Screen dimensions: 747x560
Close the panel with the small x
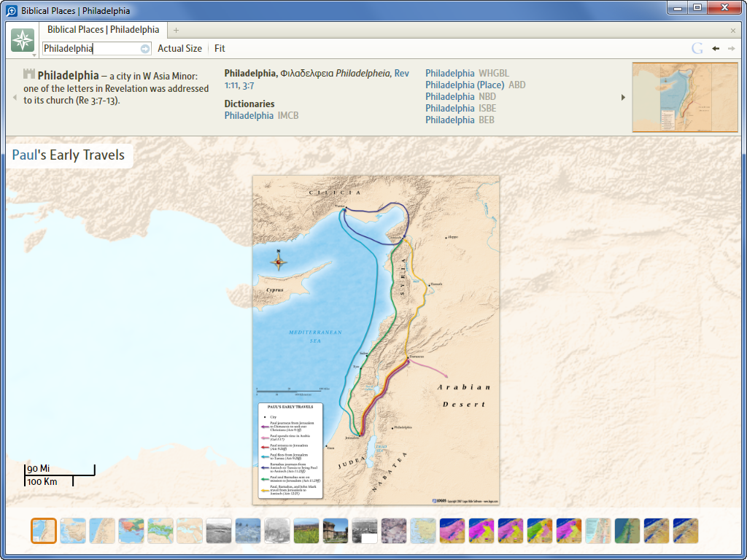(732, 31)
